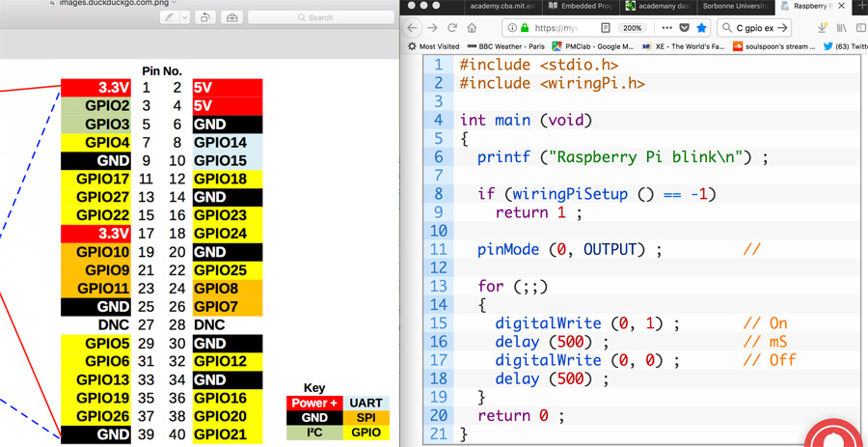This screenshot has width=868, height=447.
Task: Open the images.duckduckgo.com.png title dropdown chevron
Action: coord(175,2)
